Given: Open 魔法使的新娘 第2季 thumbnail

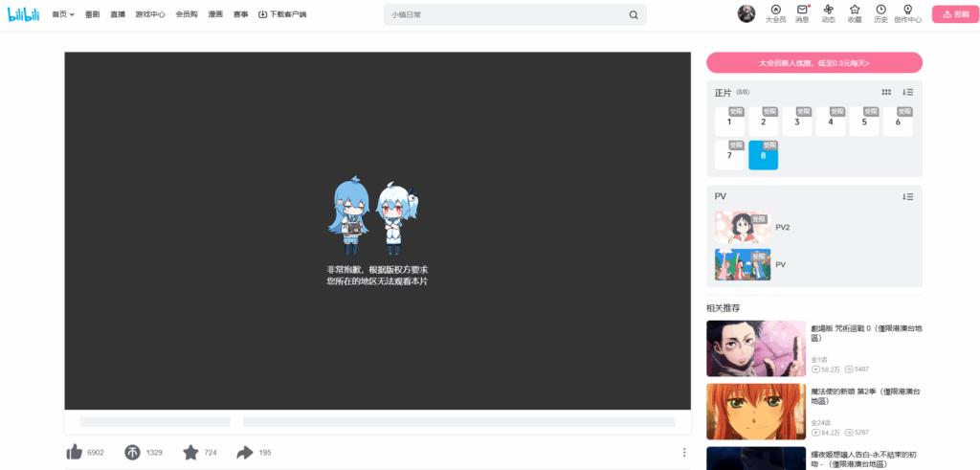Looking at the screenshot, I should point(756,412).
